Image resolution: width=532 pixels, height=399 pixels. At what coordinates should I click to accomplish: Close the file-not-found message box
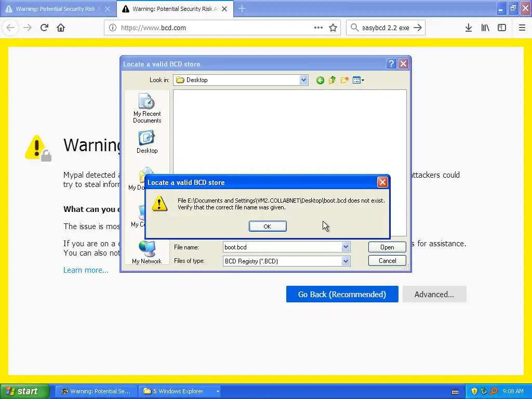click(382, 182)
